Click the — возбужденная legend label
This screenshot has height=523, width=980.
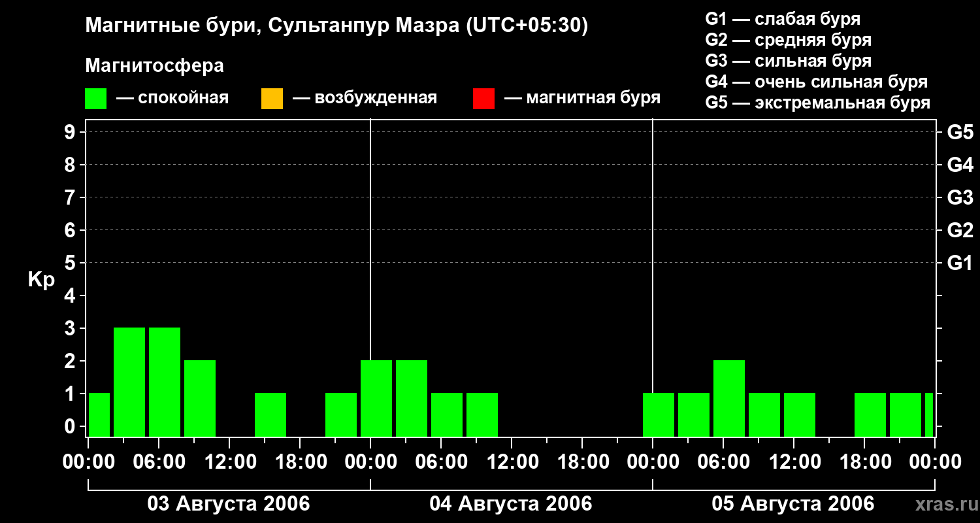365,98
